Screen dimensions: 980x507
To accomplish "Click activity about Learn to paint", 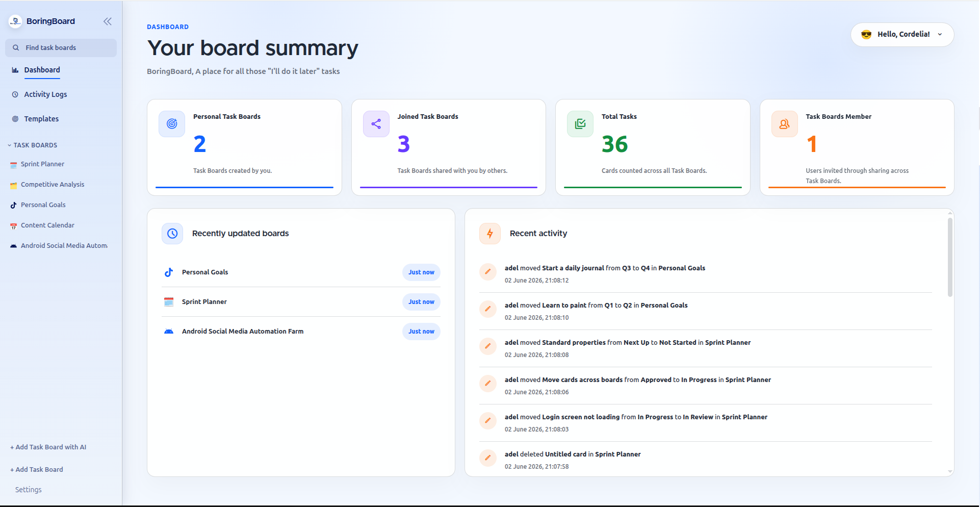I will pyautogui.click(x=596, y=306).
